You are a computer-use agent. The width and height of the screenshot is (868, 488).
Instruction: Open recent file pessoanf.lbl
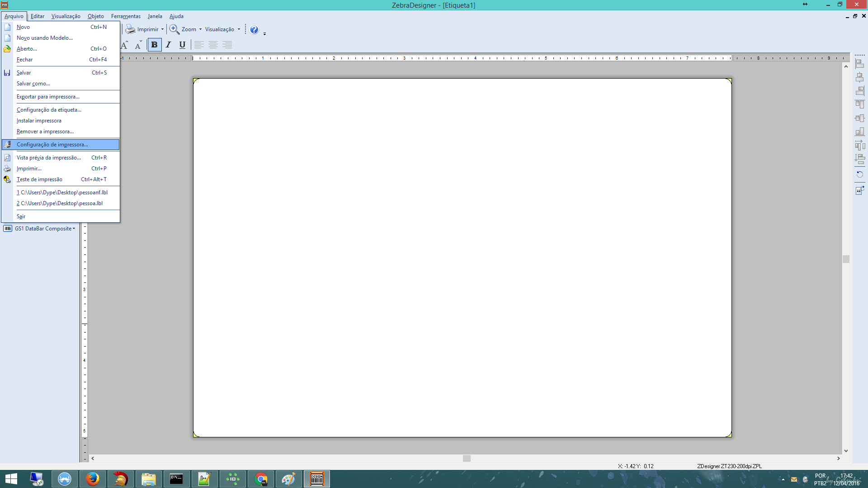point(61,192)
